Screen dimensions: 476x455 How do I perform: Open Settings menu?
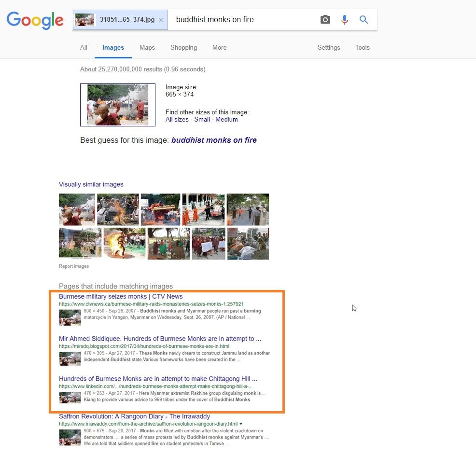(x=329, y=48)
